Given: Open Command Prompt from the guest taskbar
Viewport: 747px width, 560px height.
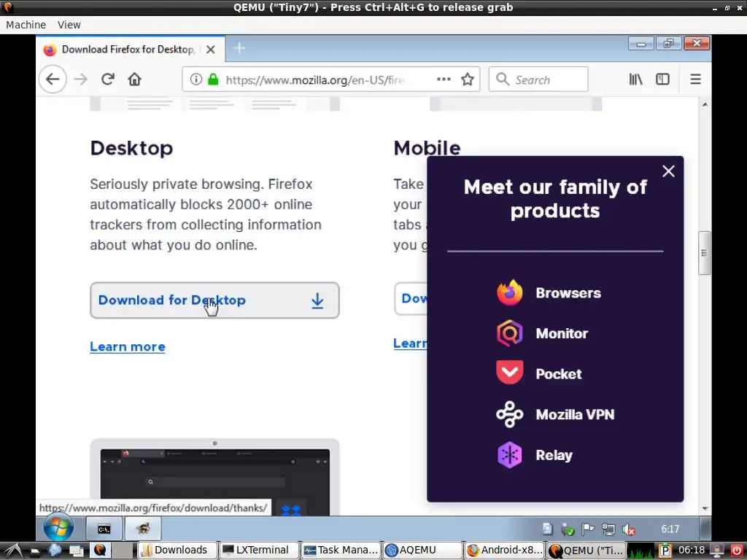Looking at the screenshot, I should click(x=104, y=529).
